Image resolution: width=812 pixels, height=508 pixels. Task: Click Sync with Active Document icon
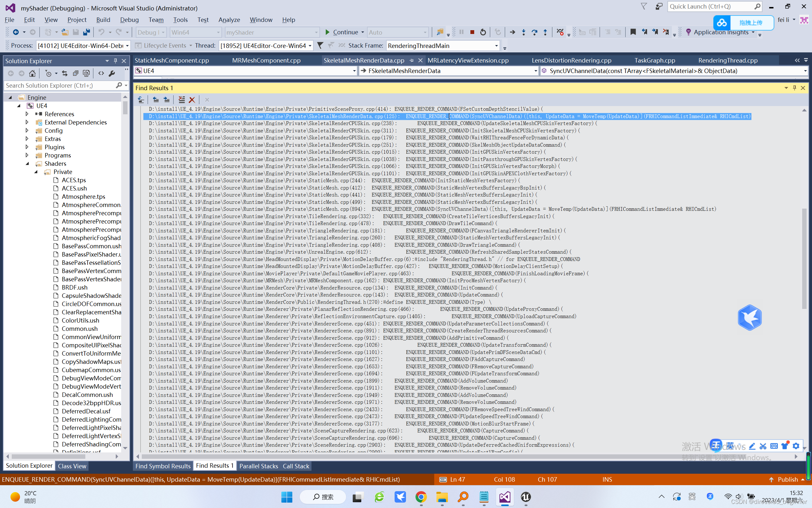point(65,73)
